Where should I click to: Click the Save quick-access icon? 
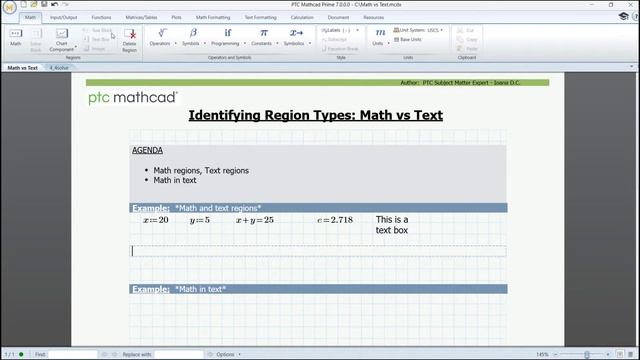point(44,4)
